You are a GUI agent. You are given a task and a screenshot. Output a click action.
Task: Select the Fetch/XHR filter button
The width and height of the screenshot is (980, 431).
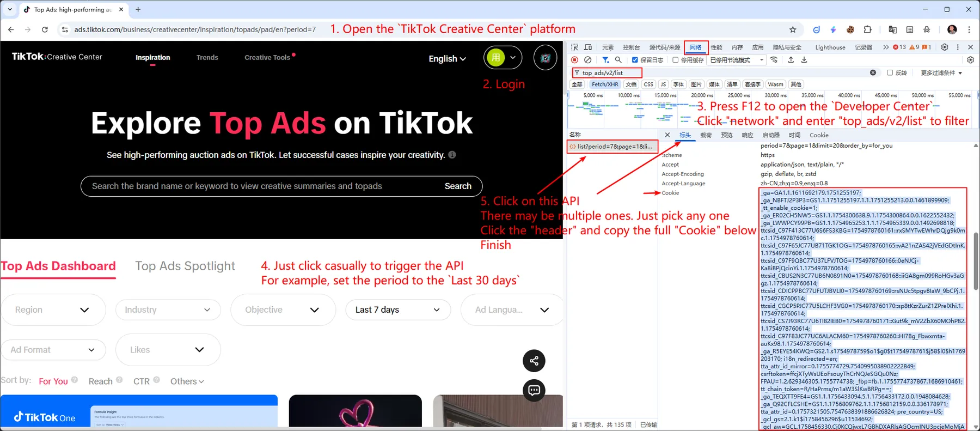[x=605, y=84]
